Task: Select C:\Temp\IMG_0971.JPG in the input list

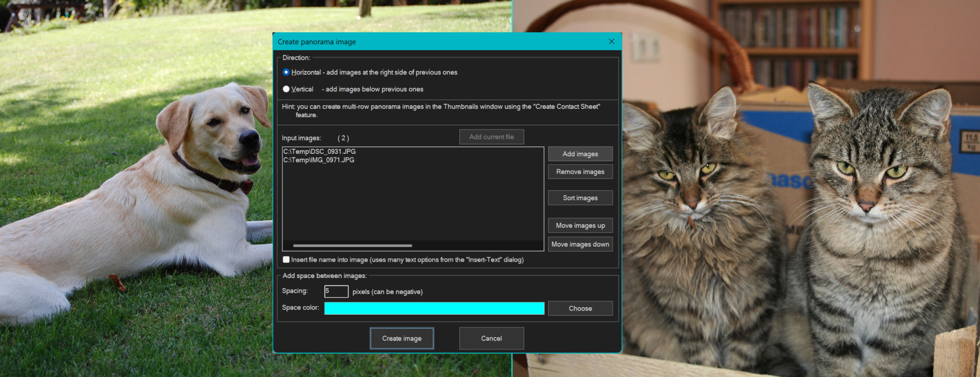Action: [x=319, y=160]
